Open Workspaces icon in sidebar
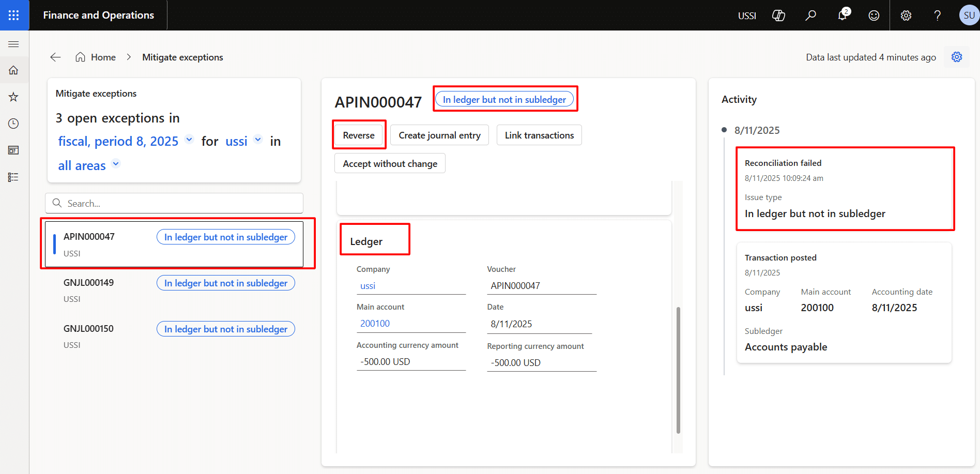The image size is (980, 474). tap(14, 150)
